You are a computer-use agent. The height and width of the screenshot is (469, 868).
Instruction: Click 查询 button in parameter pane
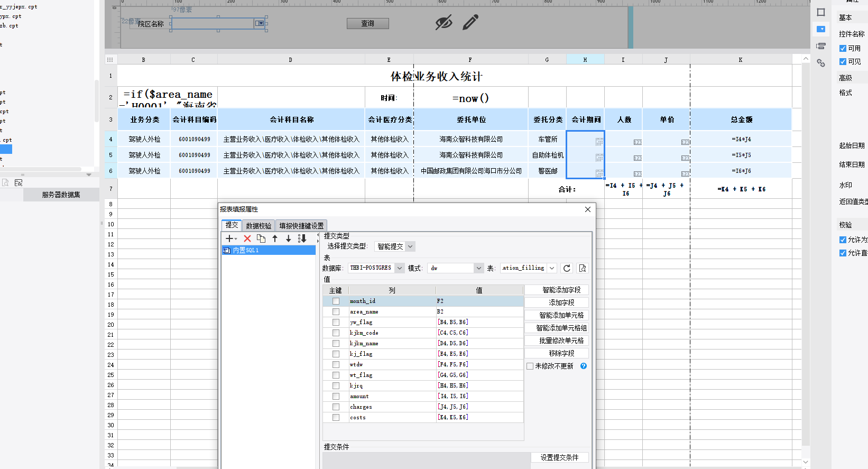368,23
